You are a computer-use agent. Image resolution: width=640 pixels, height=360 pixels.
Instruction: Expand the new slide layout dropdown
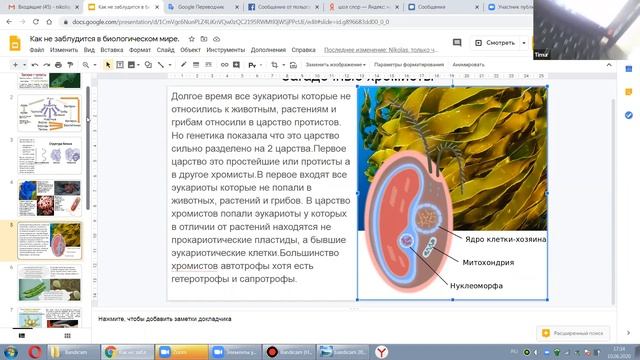(24, 65)
